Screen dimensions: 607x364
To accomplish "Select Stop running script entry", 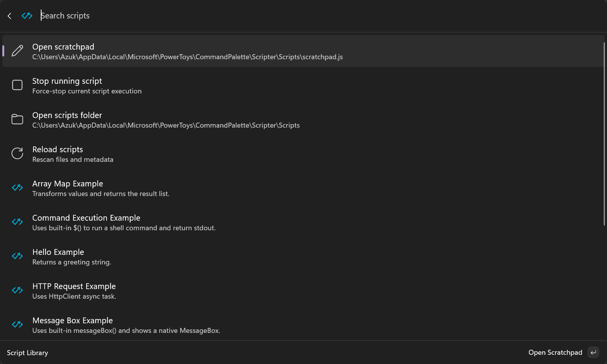I will (x=303, y=85).
